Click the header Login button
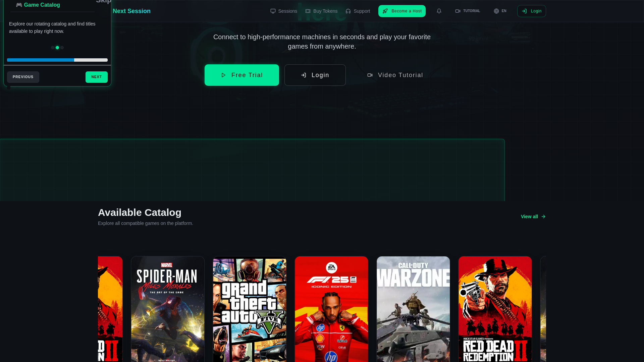Image resolution: width=644 pixels, height=362 pixels. [531, 11]
